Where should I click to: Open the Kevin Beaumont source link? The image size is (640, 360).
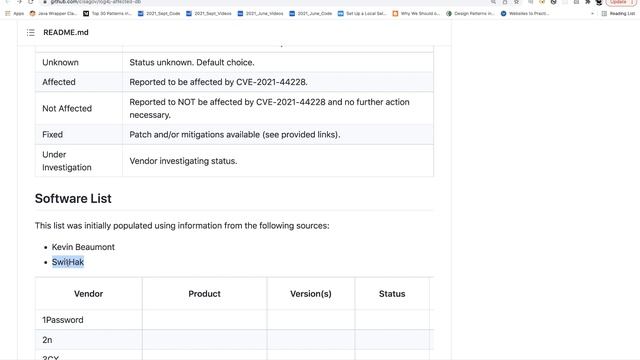pyautogui.click(x=83, y=247)
